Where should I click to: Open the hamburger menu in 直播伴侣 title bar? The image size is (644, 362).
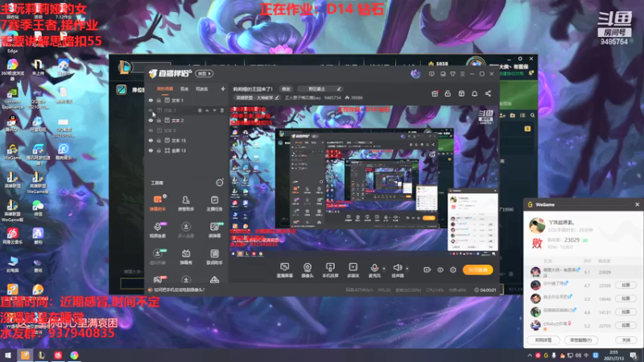coord(462,74)
